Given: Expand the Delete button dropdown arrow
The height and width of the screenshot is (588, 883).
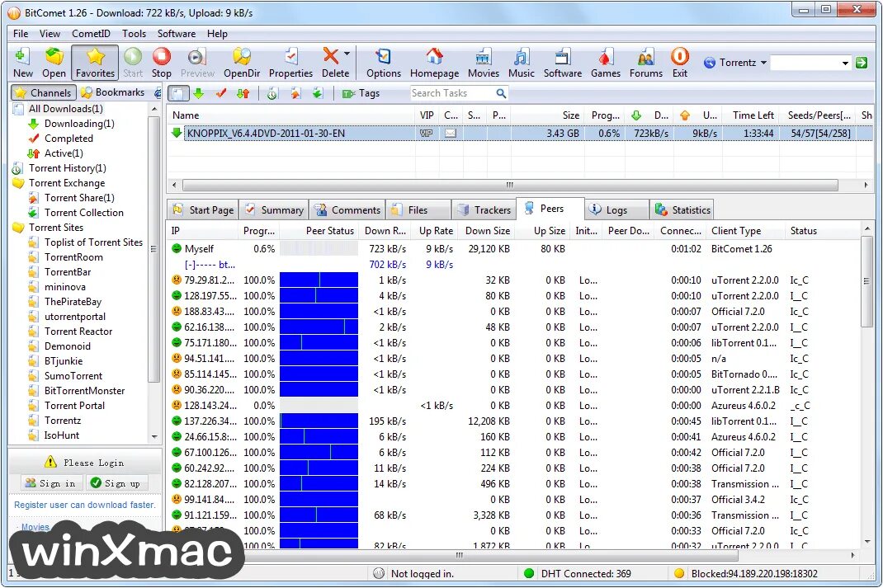Looking at the screenshot, I should [x=347, y=54].
